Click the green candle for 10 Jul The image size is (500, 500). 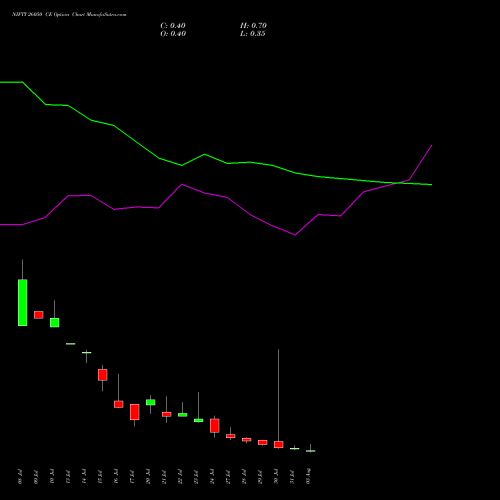coord(55,323)
